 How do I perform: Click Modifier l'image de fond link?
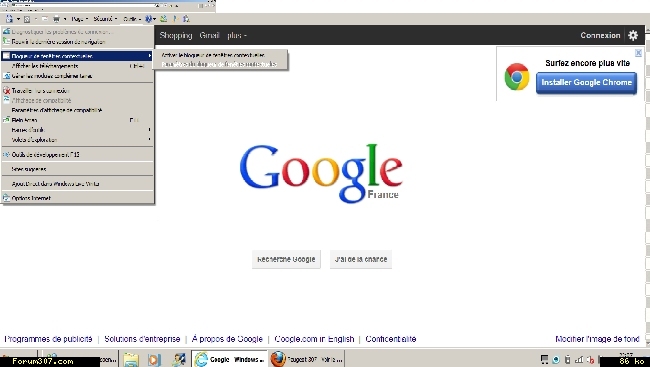[x=597, y=339]
